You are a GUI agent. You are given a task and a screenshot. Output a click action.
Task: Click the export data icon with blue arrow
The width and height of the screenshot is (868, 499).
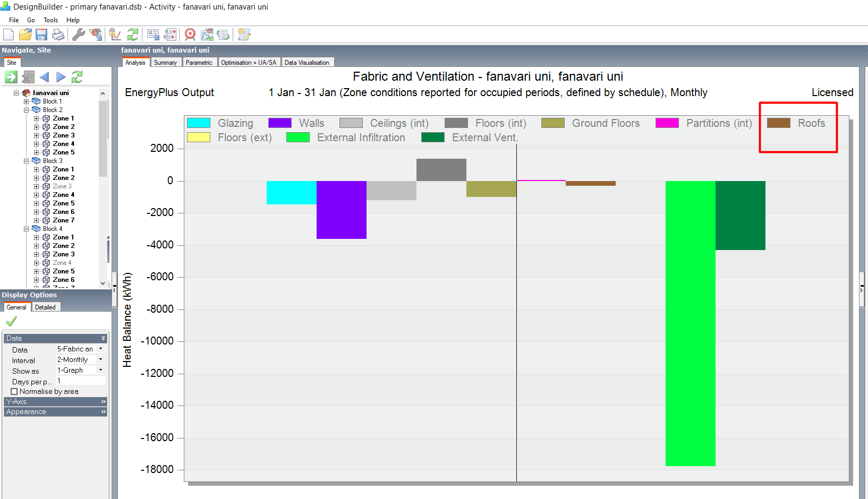point(153,35)
